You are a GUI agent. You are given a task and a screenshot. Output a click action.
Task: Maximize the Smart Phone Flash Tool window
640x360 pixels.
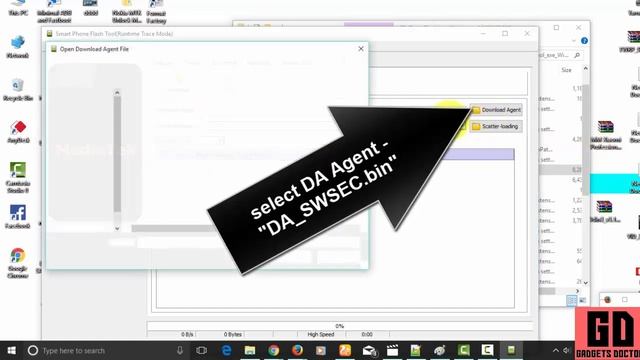[505, 33]
